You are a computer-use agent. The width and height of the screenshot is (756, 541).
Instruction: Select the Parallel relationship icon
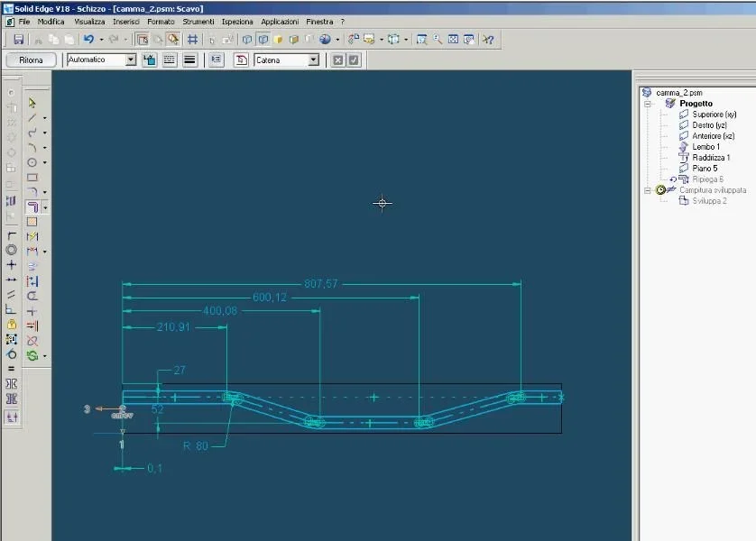click(x=11, y=294)
